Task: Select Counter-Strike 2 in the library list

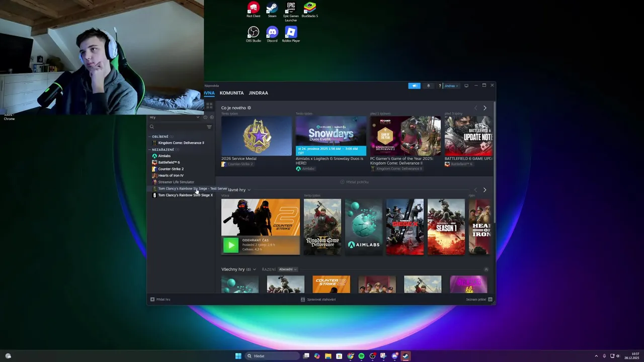Action: pos(171,169)
